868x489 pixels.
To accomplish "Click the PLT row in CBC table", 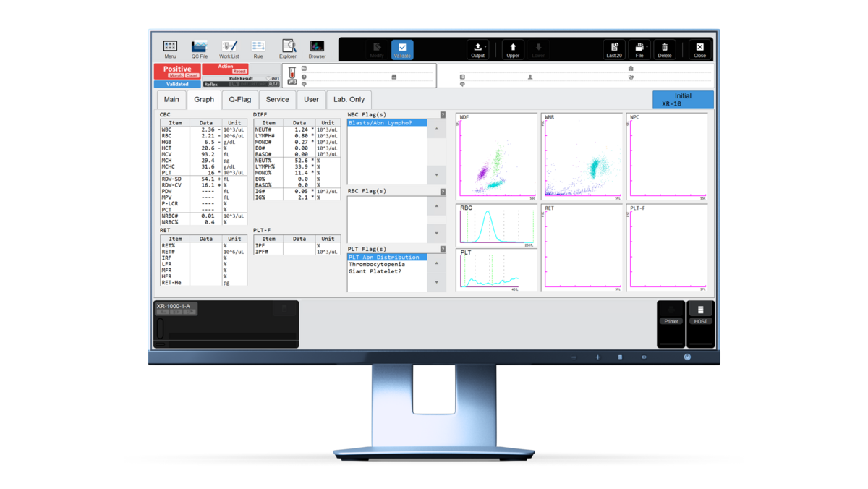I will pyautogui.click(x=203, y=173).
